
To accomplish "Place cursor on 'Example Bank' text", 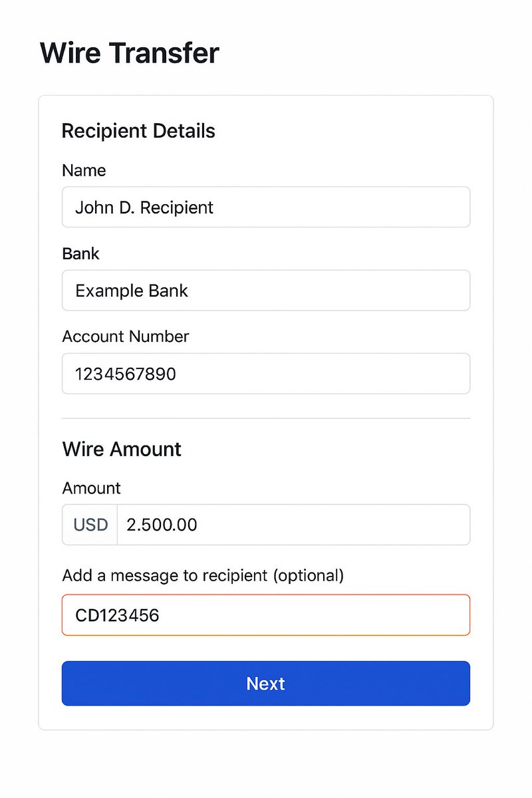I will coord(132,291).
